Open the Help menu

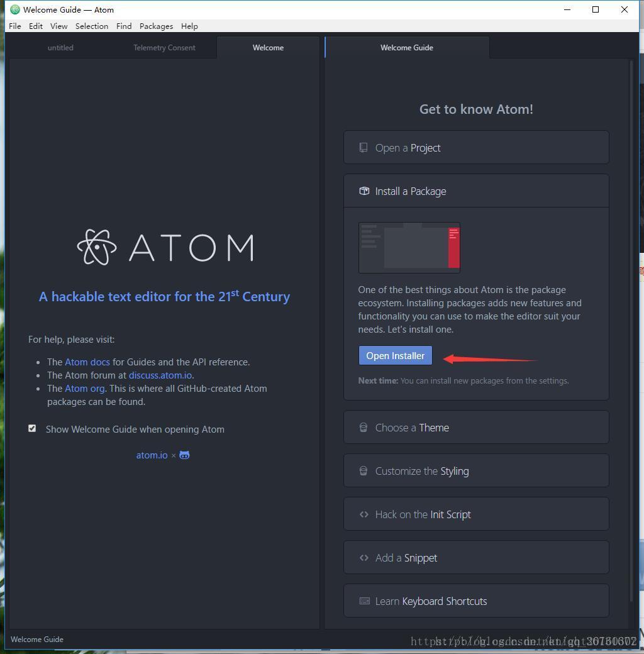point(189,26)
